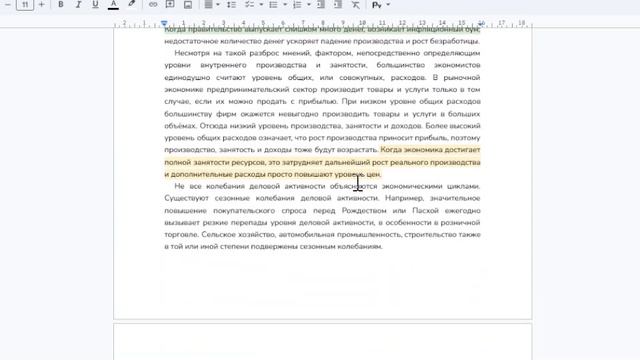Expand the input tools dropdown arrow
640x360 pixels.
tap(388, 4)
